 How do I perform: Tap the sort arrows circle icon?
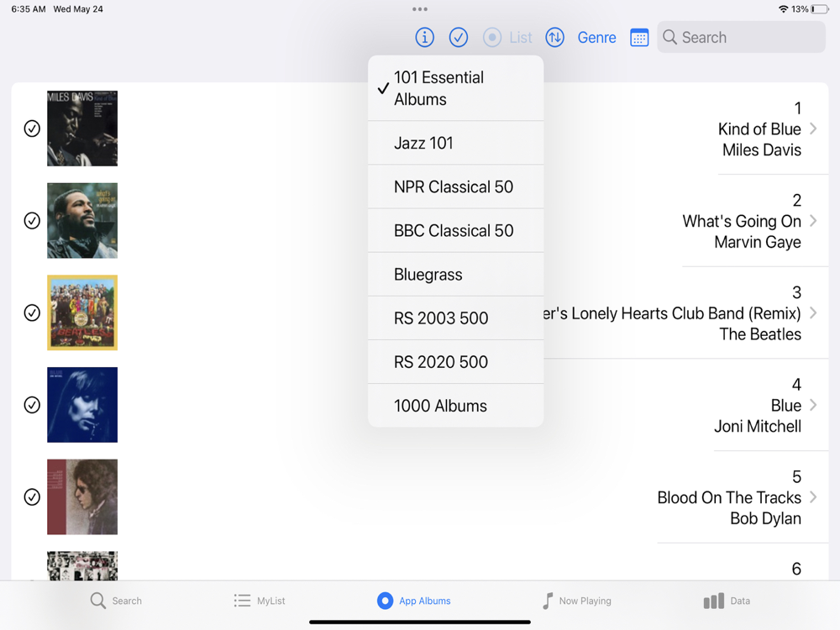click(554, 38)
